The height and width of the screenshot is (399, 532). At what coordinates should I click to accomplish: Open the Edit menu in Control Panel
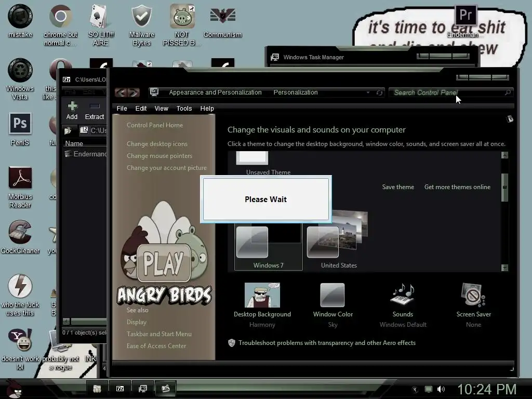coord(141,108)
